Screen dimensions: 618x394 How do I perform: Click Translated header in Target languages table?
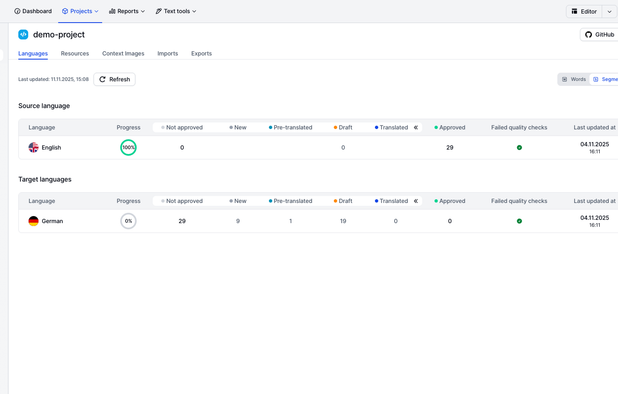click(391, 201)
